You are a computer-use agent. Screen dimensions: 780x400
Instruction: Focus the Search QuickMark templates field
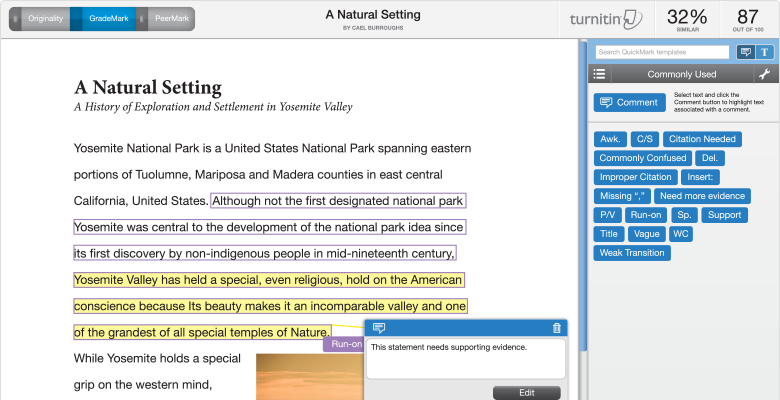[x=662, y=52]
